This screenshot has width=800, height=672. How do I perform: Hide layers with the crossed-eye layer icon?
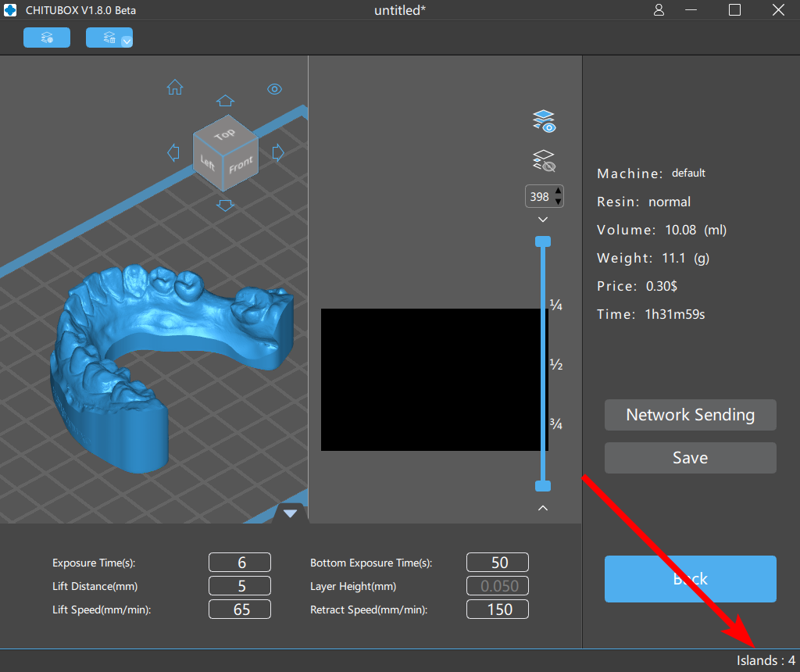[544, 161]
